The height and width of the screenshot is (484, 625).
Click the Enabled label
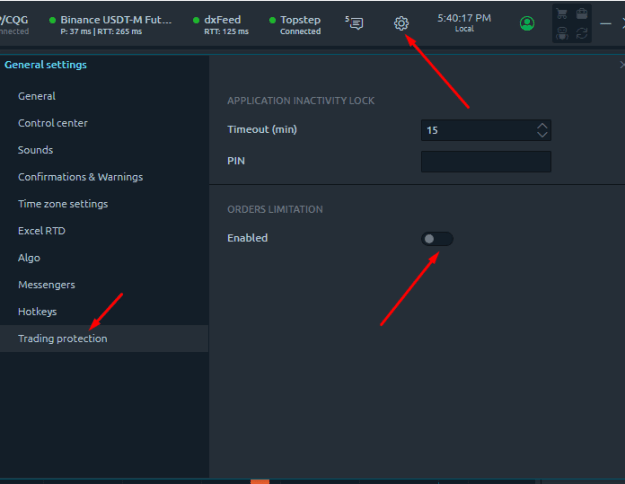point(248,238)
